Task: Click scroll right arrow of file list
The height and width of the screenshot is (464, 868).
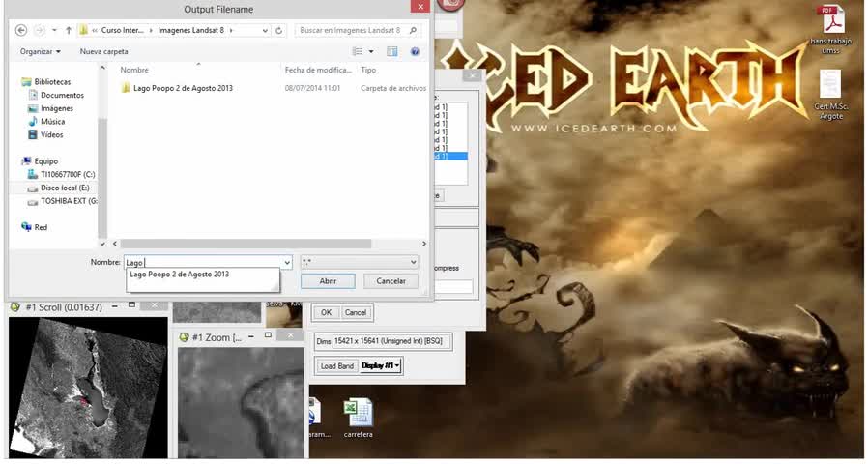Action: pyautogui.click(x=424, y=244)
